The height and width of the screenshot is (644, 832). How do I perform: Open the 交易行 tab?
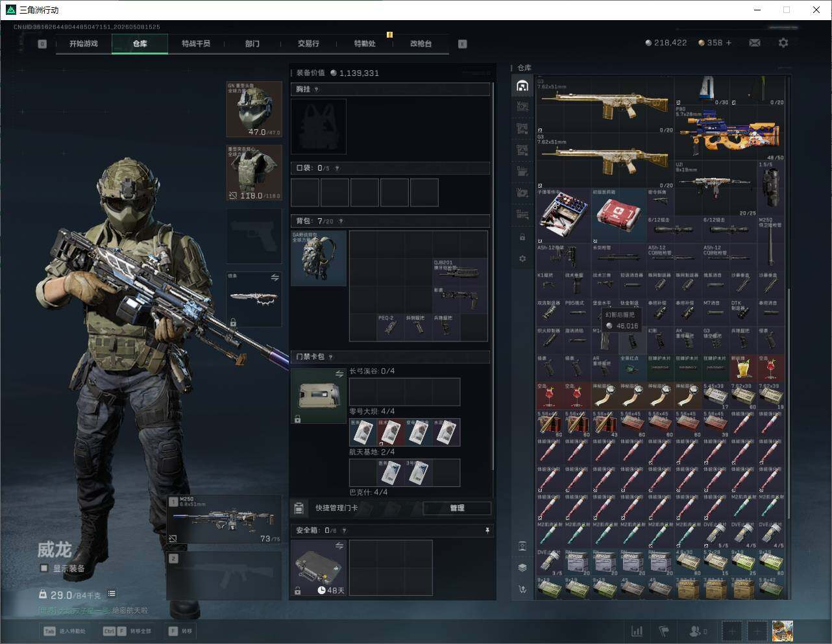(x=308, y=43)
